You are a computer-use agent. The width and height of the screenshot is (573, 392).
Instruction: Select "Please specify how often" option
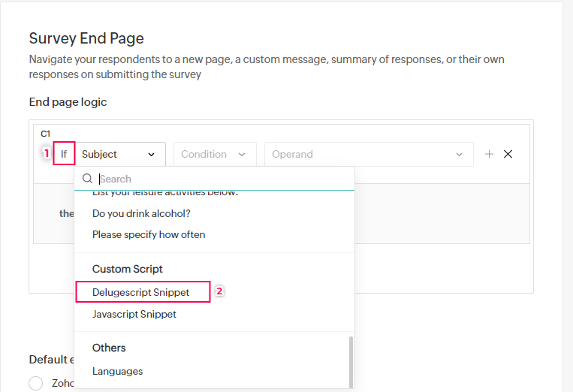149,234
